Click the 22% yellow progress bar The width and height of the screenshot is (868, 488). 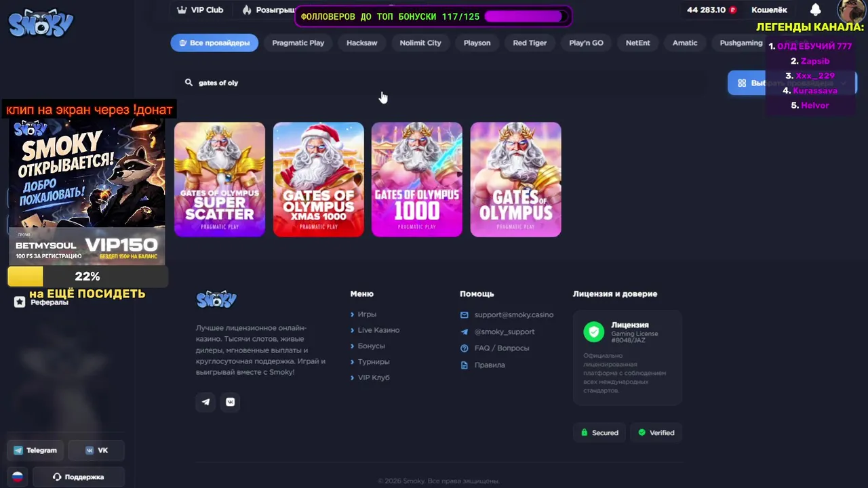[x=87, y=277]
